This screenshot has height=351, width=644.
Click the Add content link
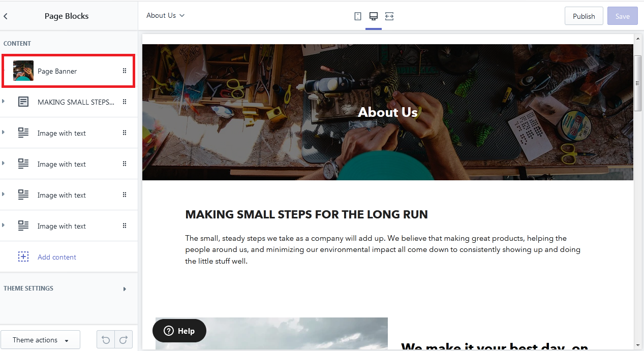point(57,257)
